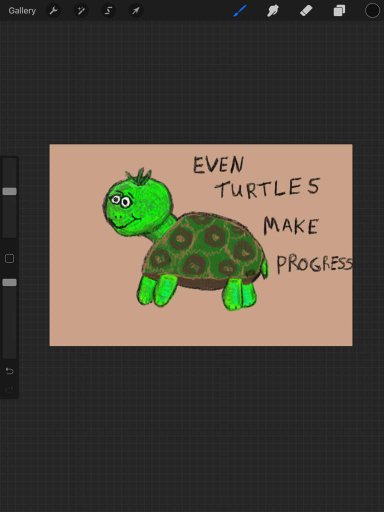Click the word EVEN on canvas
Image resolution: width=384 pixels, height=512 pixels.
(219, 165)
